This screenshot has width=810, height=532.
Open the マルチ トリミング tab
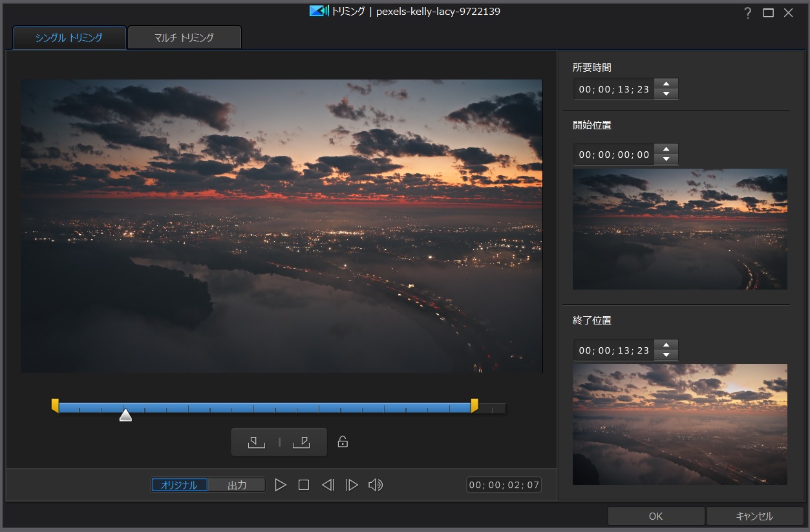tap(184, 37)
